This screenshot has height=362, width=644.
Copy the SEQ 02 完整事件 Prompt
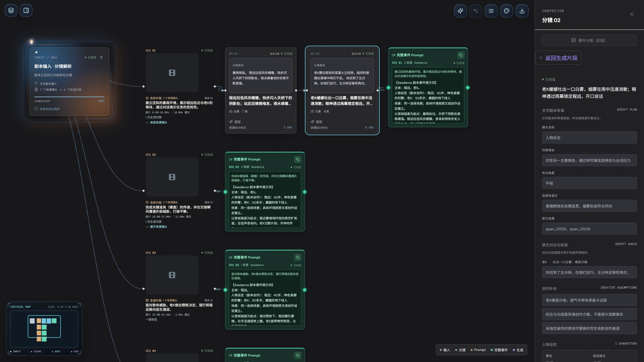pos(298,160)
